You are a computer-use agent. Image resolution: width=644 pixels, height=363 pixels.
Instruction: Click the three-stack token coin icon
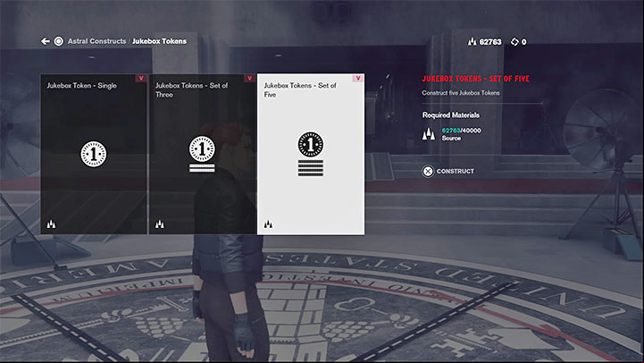click(202, 154)
